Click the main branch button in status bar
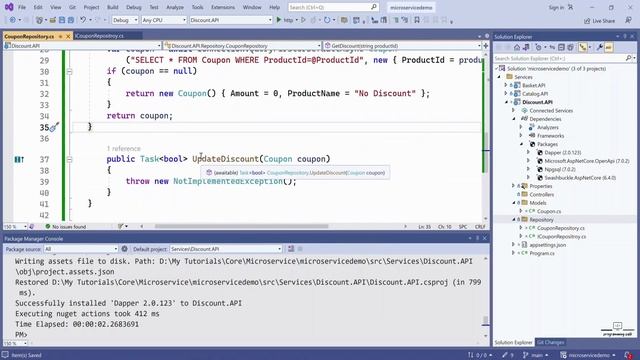The width and height of the screenshot is (640, 360). tap(536, 355)
